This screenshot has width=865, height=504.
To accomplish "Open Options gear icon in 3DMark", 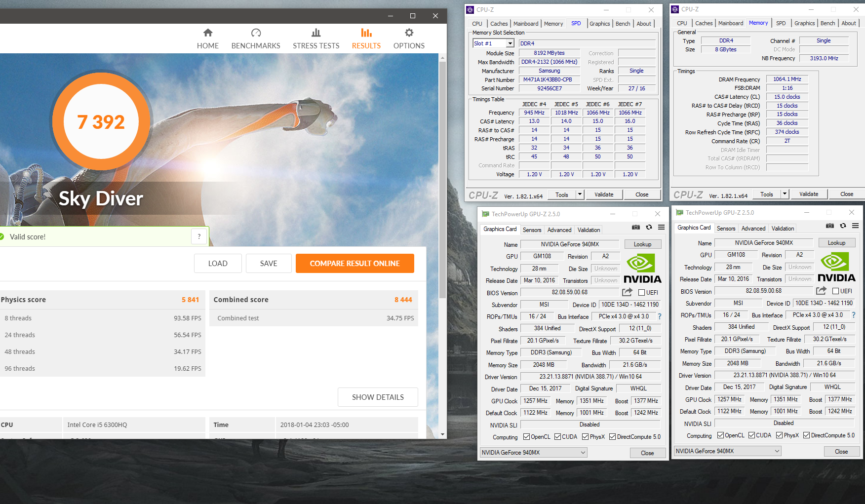I will (409, 33).
